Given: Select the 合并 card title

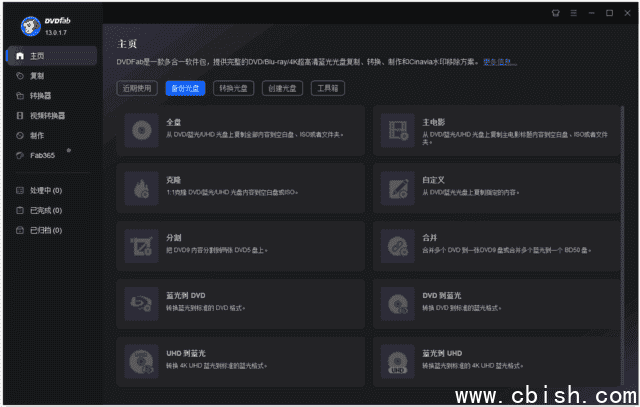Looking at the screenshot, I should [x=430, y=238].
